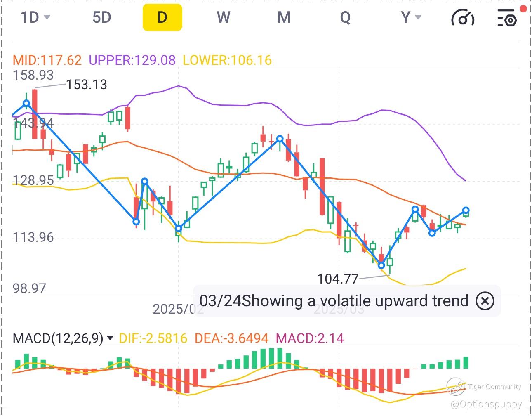Select the D daily chart tab
The height and width of the screenshot is (416, 532).
(x=162, y=17)
